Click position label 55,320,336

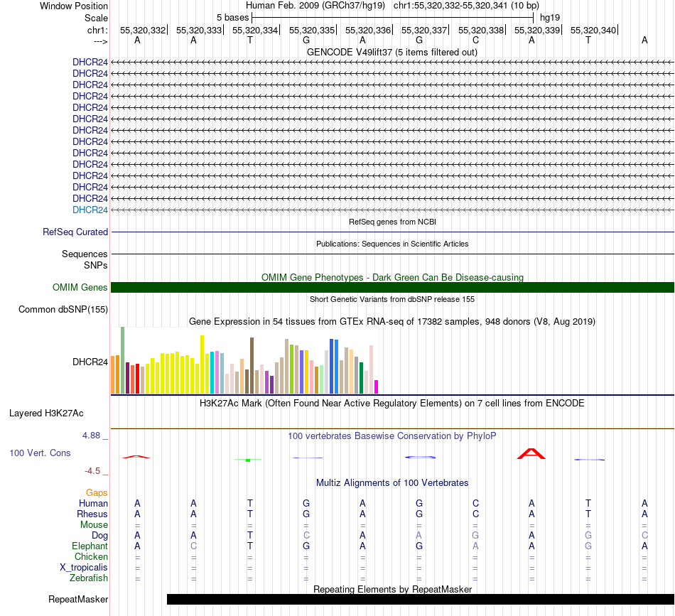367,30
